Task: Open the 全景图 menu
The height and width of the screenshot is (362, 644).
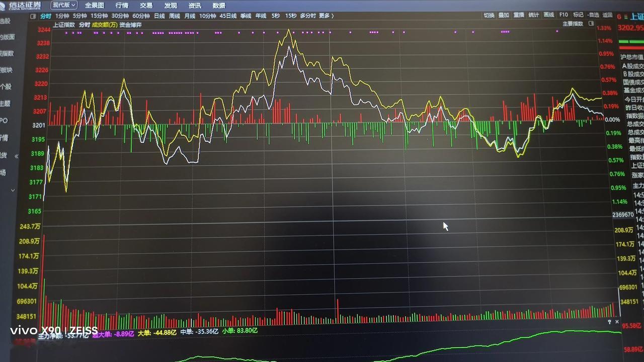Action: pos(94,6)
